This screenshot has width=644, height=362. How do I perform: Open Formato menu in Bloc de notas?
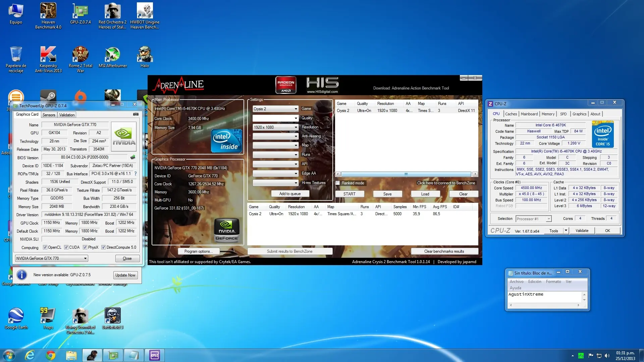(553, 282)
